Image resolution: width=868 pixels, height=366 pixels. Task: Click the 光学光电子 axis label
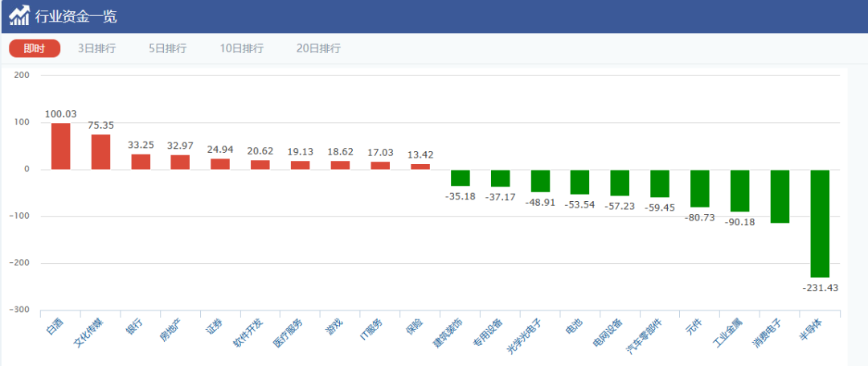coord(526,335)
